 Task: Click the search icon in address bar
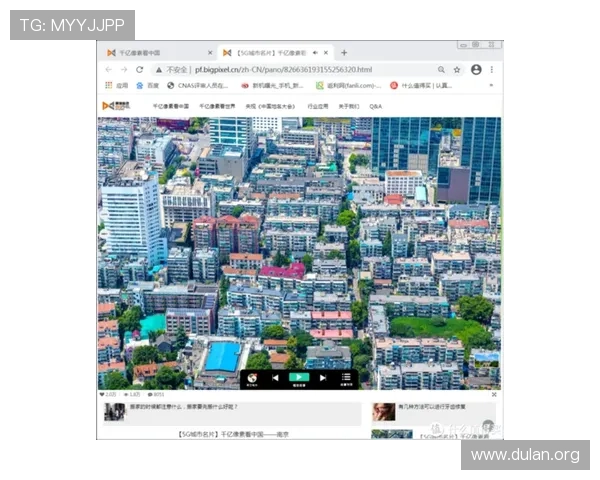click(x=439, y=70)
